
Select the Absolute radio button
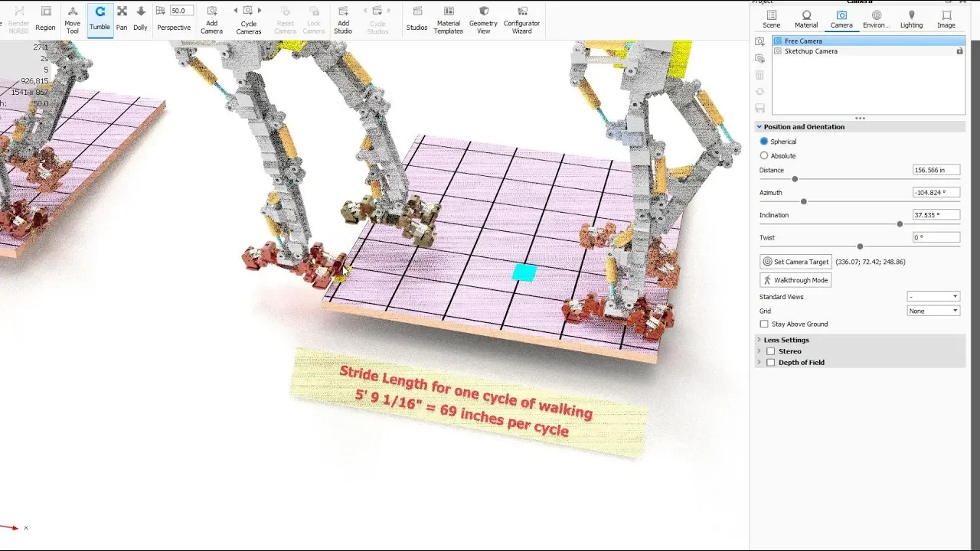764,155
